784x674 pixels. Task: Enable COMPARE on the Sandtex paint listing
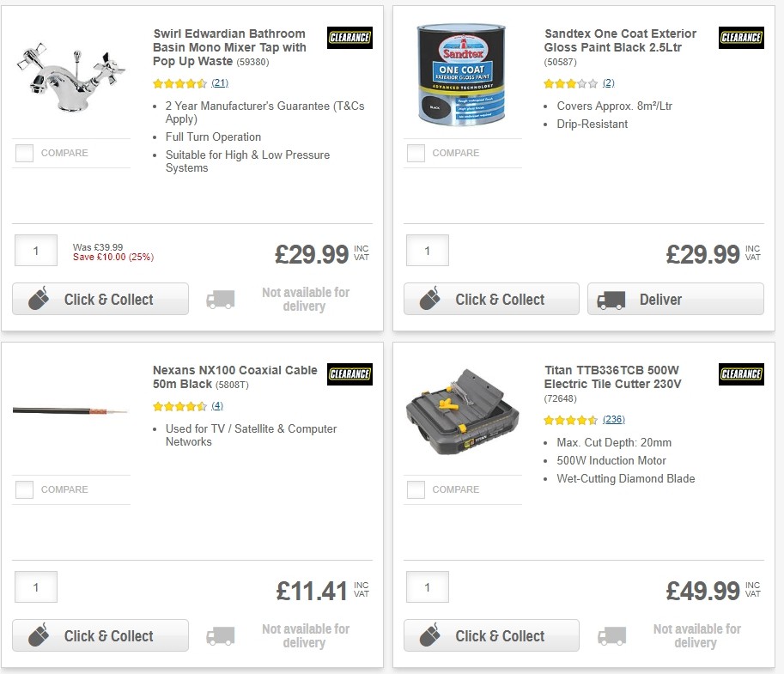point(415,153)
